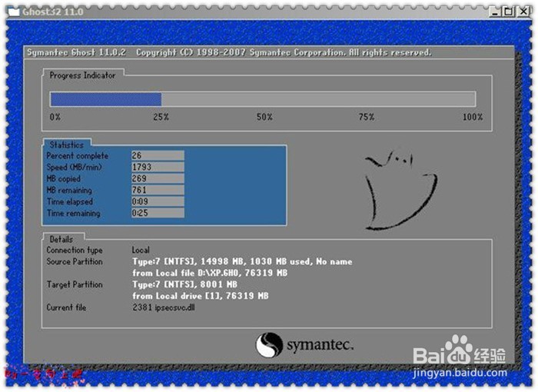Click the 'MB copied' label
The image size is (538, 392).
[x=64, y=179]
